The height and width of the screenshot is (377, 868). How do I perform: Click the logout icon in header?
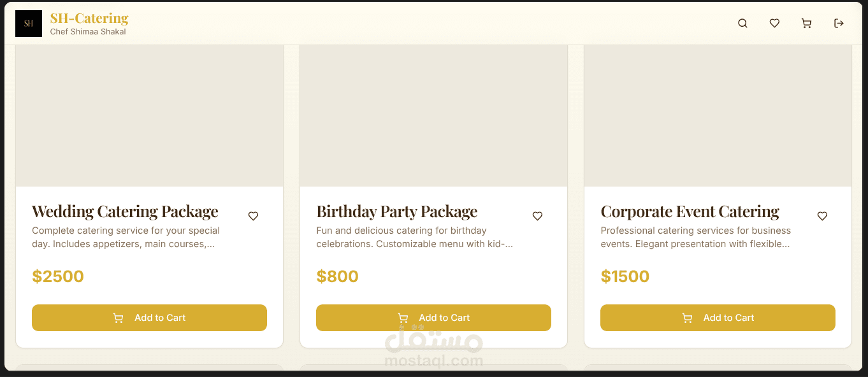pos(839,24)
